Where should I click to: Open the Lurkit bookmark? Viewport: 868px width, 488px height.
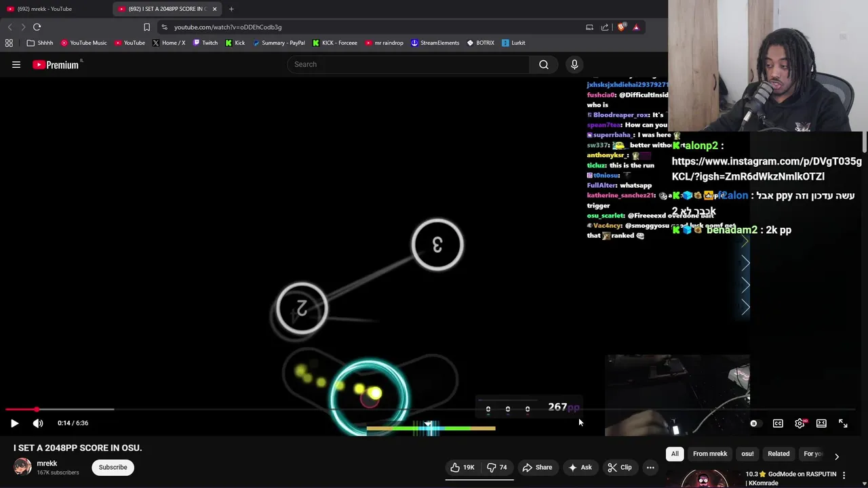coord(513,43)
